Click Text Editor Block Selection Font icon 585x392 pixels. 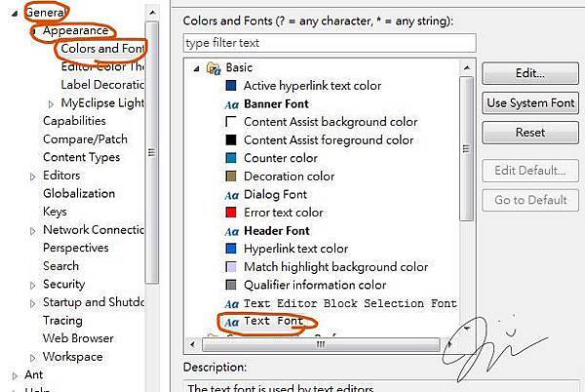point(231,303)
